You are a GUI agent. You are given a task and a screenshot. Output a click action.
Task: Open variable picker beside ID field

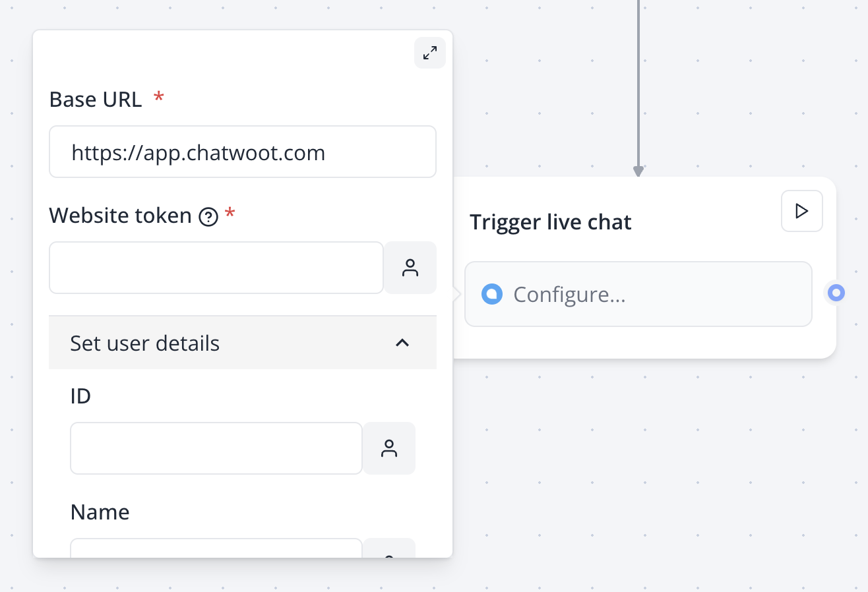pos(389,448)
